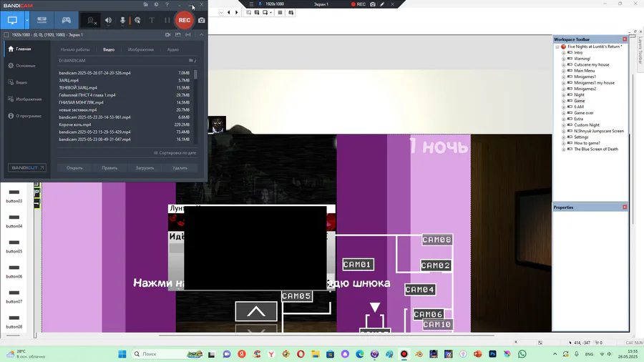This screenshot has height=362, width=644.
Task: Click the next frame arrow in editor toolbar
Action: tap(237, 12)
